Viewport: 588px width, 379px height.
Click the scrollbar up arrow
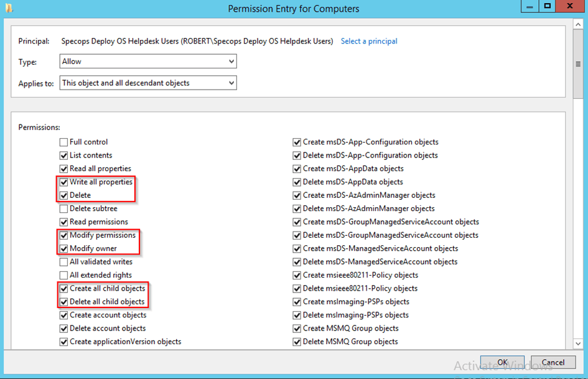[578, 25]
